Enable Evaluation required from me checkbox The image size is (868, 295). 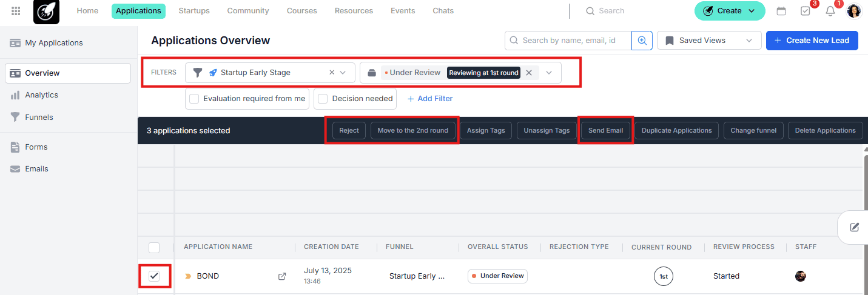(x=194, y=99)
